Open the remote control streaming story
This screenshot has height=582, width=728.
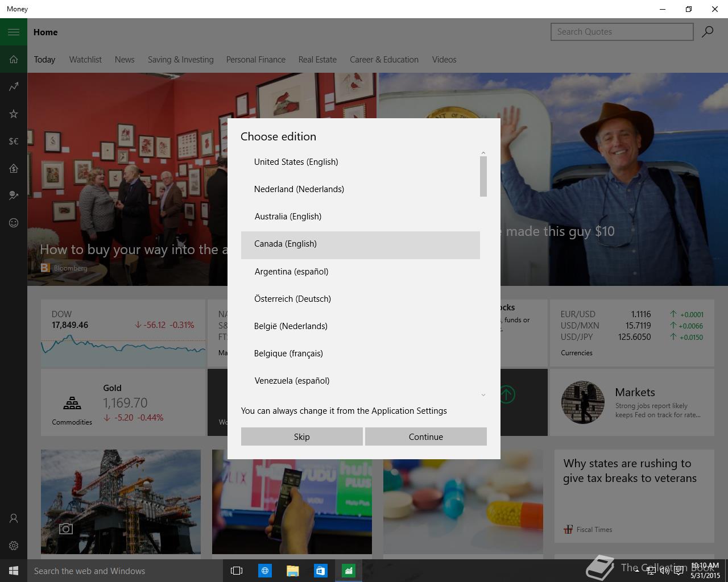click(292, 502)
